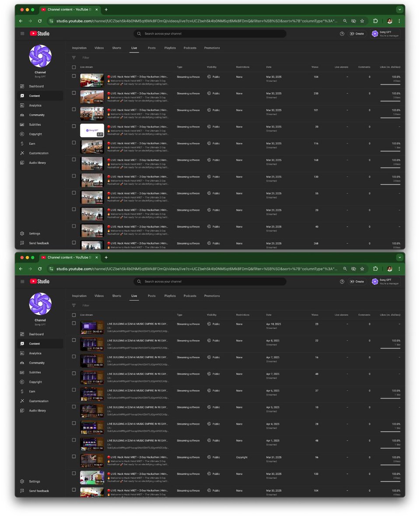The height and width of the screenshot is (525, 420).
Task: Bookmark the page with the upper window star
Action: click(362, 21)
